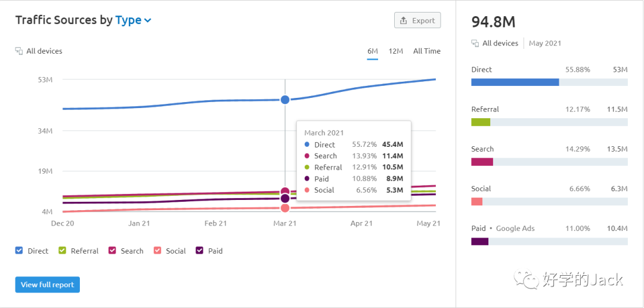This screenshot has width=644, height=308.
Task: Switch to the 12M time range
Action: 395,51
